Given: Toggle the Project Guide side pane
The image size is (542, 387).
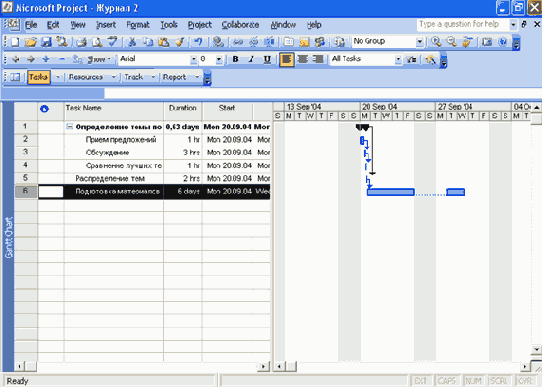Looking at the screenshot, I should (15, 77).
